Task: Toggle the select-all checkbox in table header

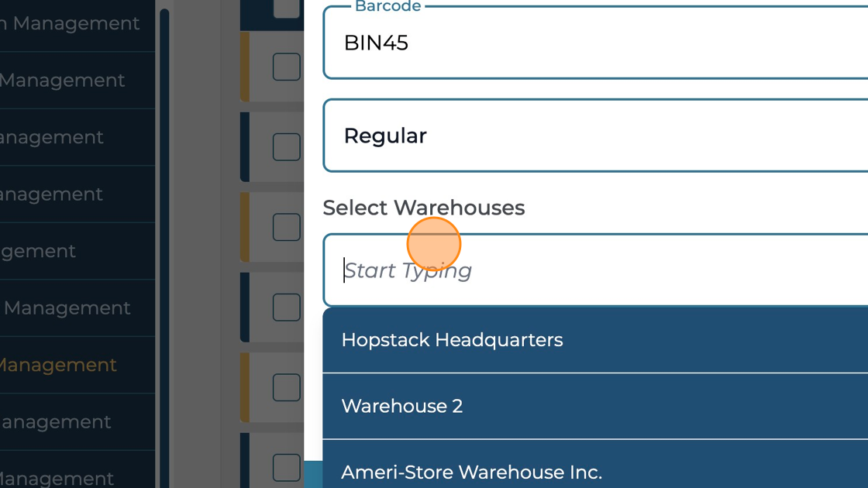Action: pyautogui.click(x=286, y=8)
